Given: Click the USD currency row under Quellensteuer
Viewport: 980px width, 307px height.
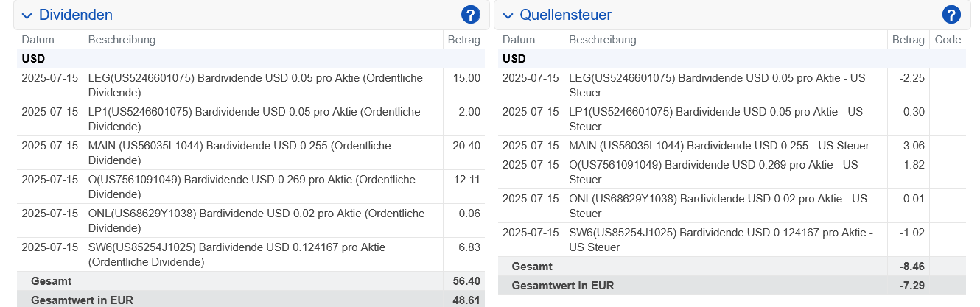Looking at the screenshot, I should pyautogui.click(x=732, y=59).
